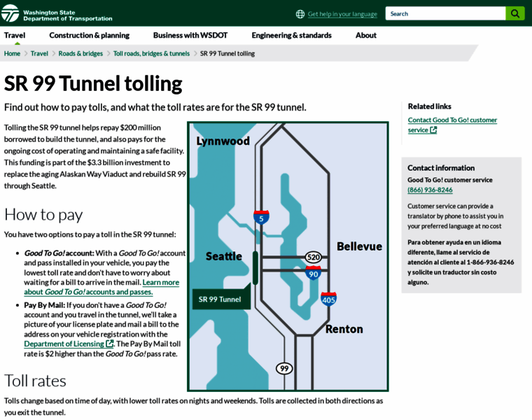Open Learn more about Good To Go! accounts link
The height and width of the screenshot is (420, 532).
(101, 287)
